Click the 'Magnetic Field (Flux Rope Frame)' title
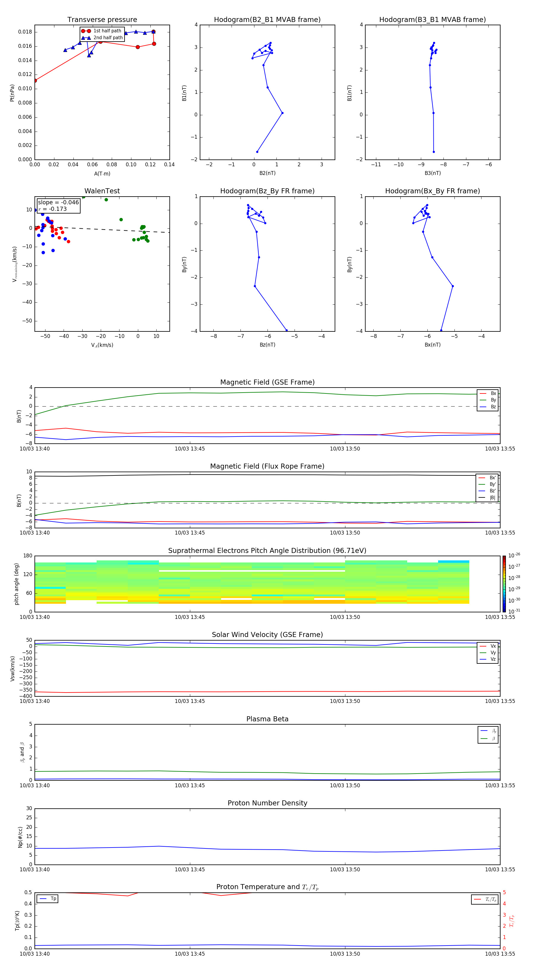Viewport: 535px width, 980px height. (x=267, y=467)
